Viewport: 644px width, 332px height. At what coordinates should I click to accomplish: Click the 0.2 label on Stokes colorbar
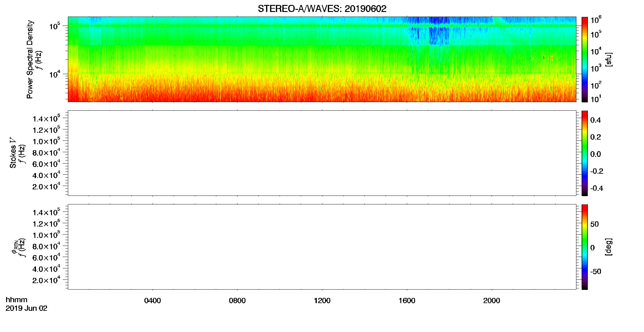pyautogui.click(x=595, y=137)
